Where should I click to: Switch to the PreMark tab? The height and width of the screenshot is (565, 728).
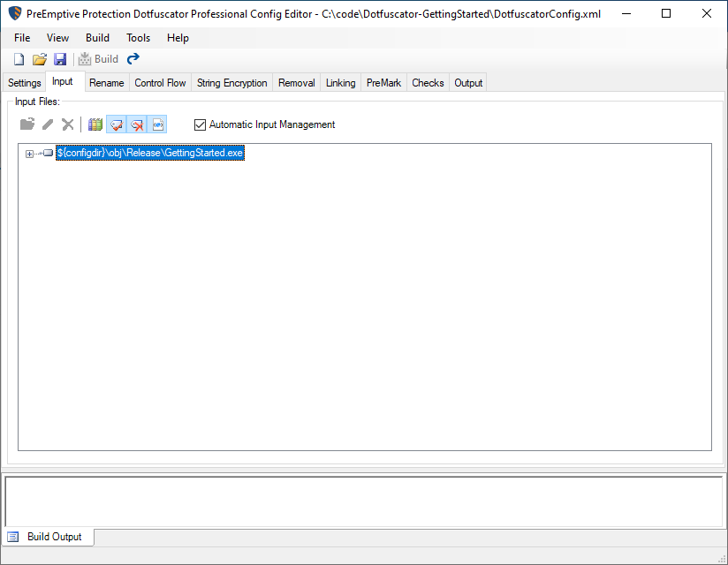384,83
